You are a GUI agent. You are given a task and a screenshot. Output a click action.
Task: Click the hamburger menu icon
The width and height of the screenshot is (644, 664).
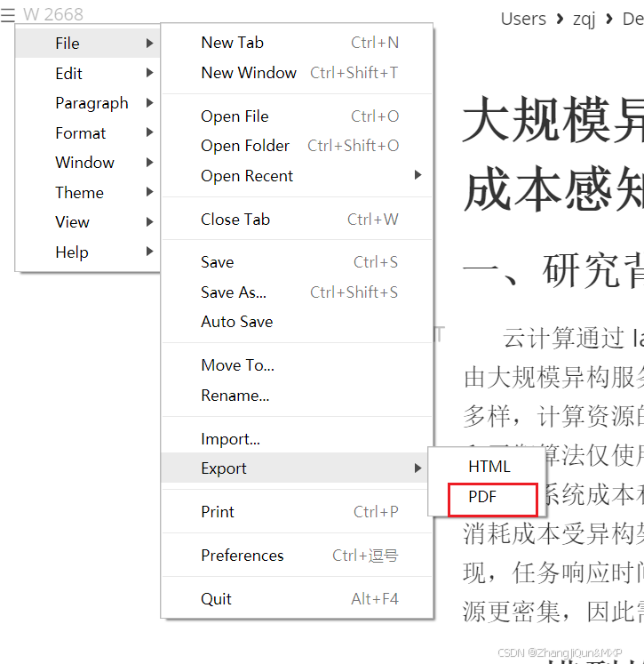8,15
